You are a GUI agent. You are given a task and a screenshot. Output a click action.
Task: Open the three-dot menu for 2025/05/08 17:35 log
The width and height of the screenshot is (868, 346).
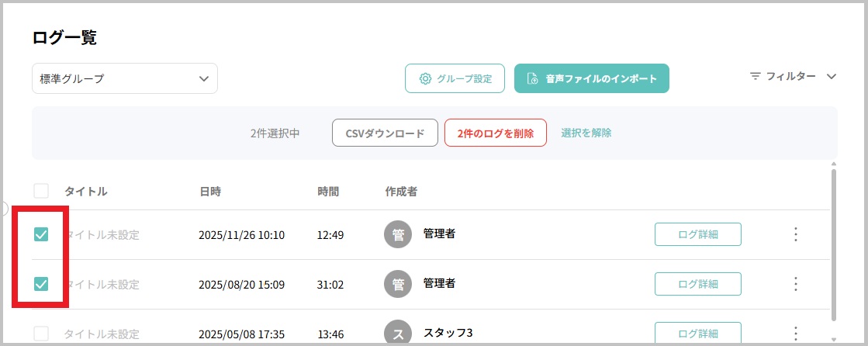[x=796, y=334]
